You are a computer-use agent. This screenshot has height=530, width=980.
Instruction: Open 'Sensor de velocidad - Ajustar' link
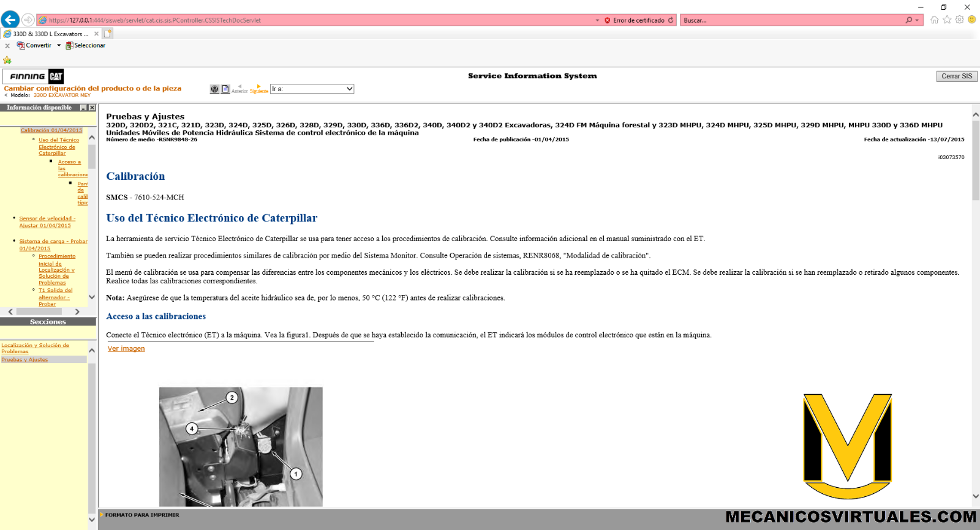coord(47,222)
